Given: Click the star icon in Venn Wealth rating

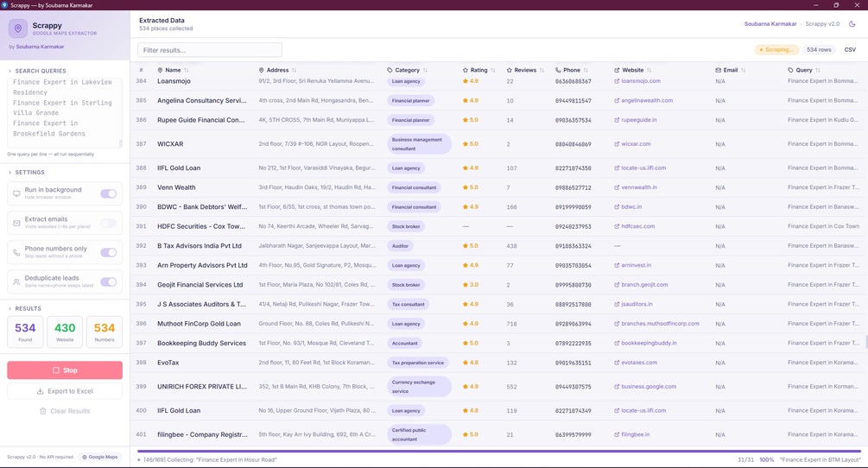Looking at the screenshot, I should pyautogui.click(x=465, y=187).
